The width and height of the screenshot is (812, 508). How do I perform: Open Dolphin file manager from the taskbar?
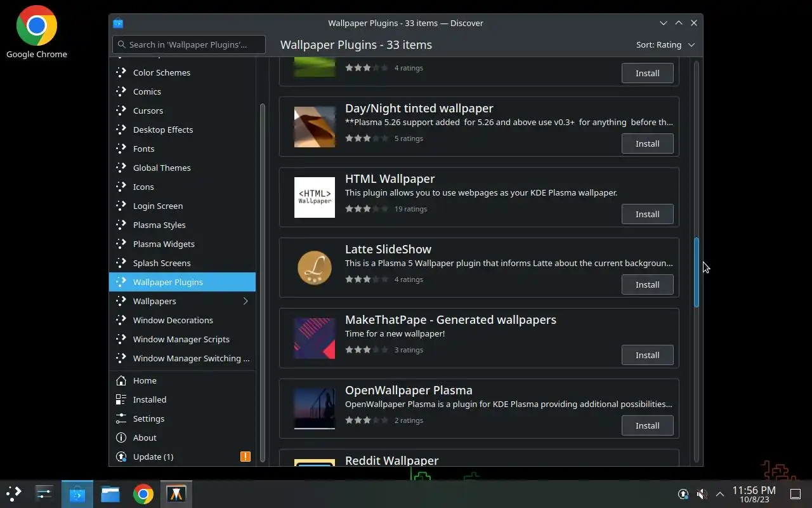pos(110,493)
